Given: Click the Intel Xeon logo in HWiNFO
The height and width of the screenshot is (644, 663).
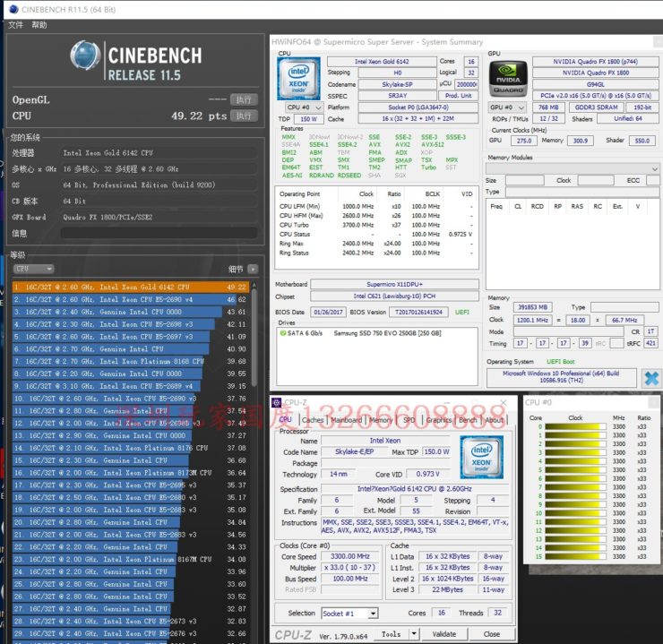Looking at the screenshot, I should pos(298,78).
